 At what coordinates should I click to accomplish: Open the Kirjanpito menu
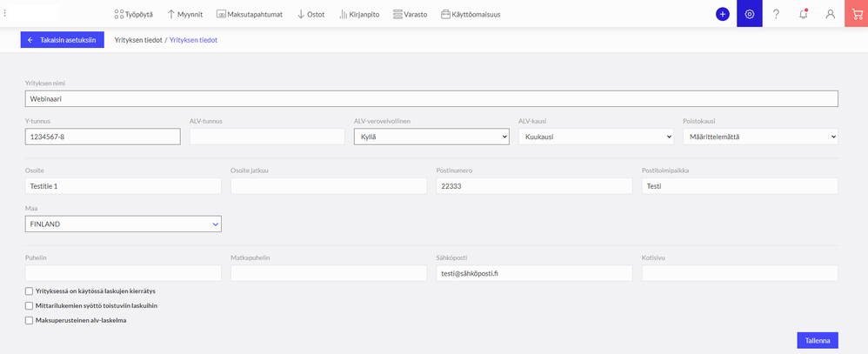pos(359,15)
